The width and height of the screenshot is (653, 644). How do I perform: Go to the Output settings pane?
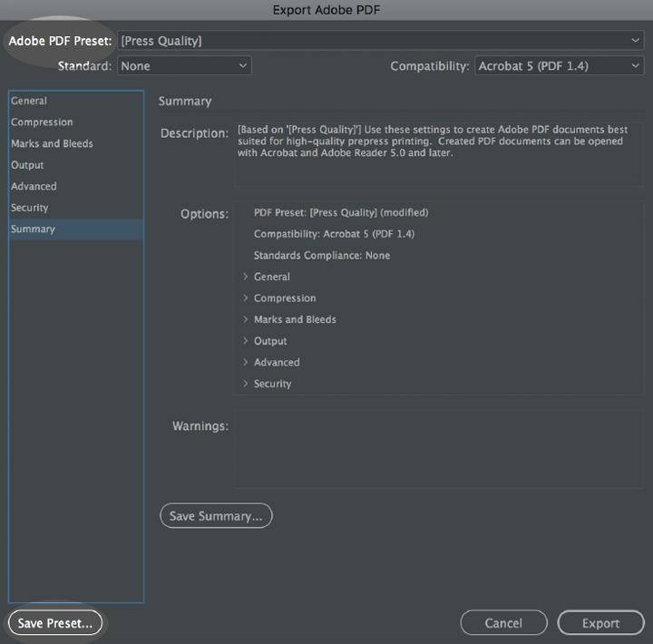tap(27, 165)
